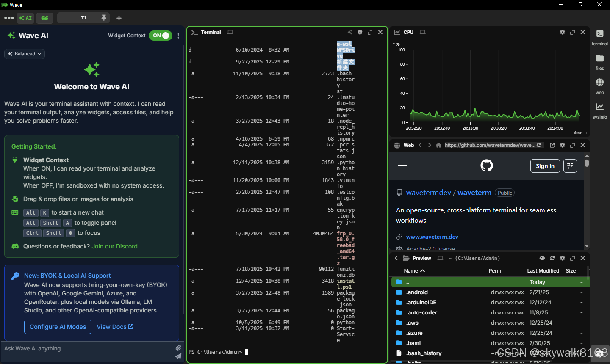The width and height of the screenshot is (610, 364).
Task: Sort file list by Name column
Action: 414,271
